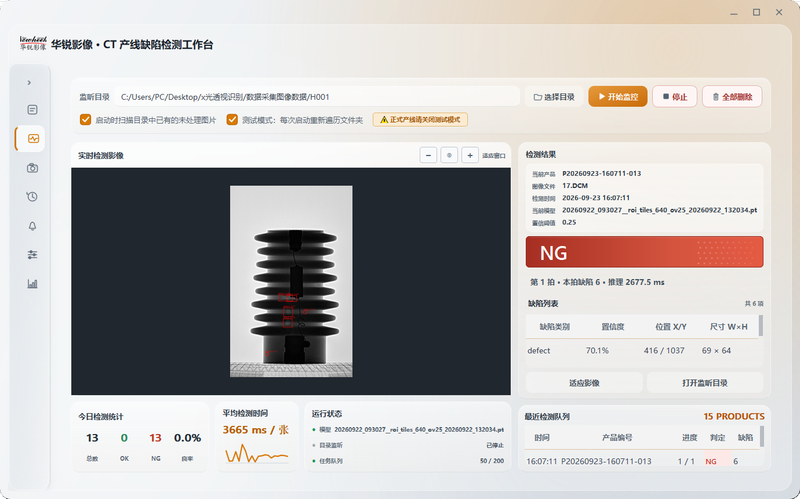This screenshot has height=499, width=800.
Task: Reset image zoom with the center button
Action: click(449, 156)
